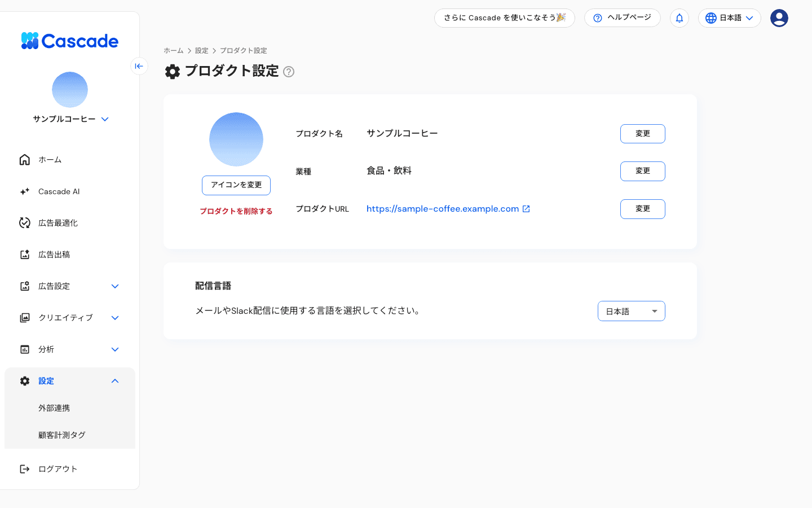Click the 食品・飲料 industry value
Screen dimensions: 812x508
pyautogui.click(x=389, y=171)
